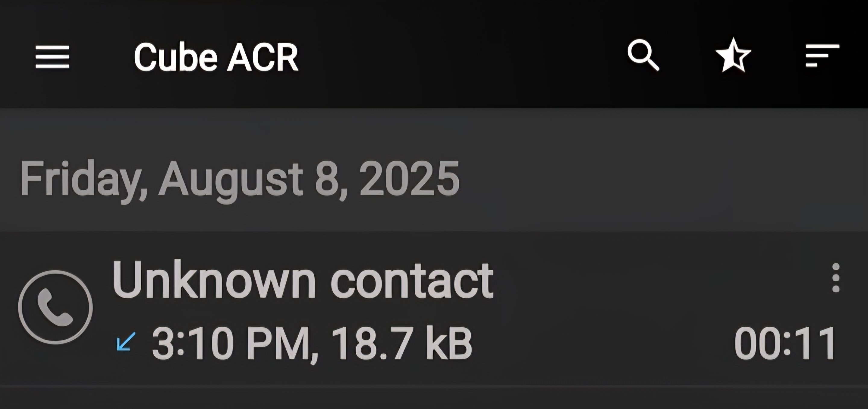Tap the vertical dots beside Unknown contact
This screenshot has height=409, width=868.
[836, 277]
